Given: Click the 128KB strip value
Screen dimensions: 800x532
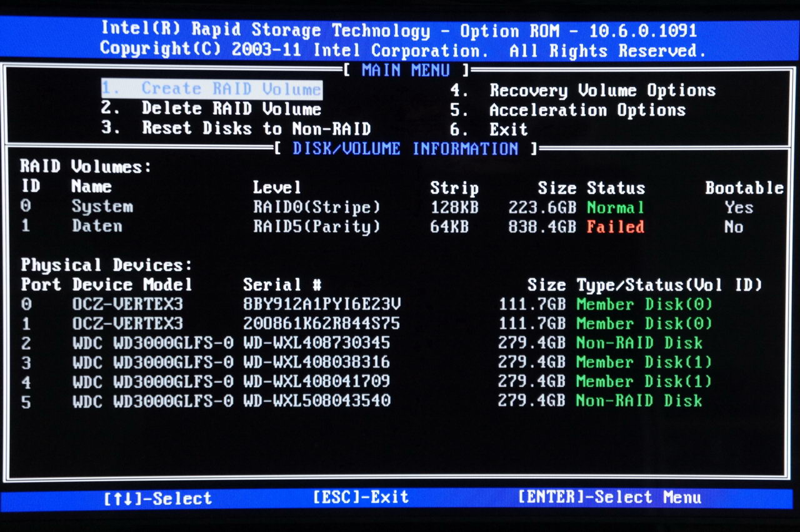Looking at the screenshot, I should pos(454,207).
